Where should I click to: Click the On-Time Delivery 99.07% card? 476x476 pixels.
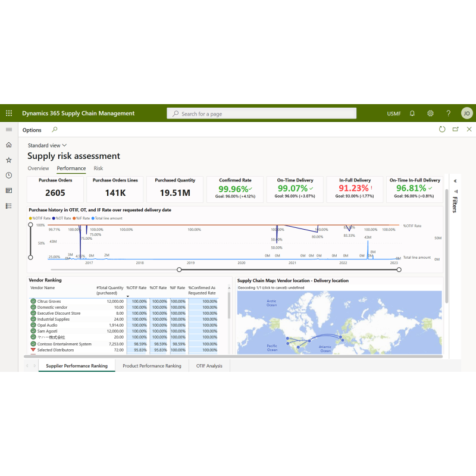[x=295, y=189]
